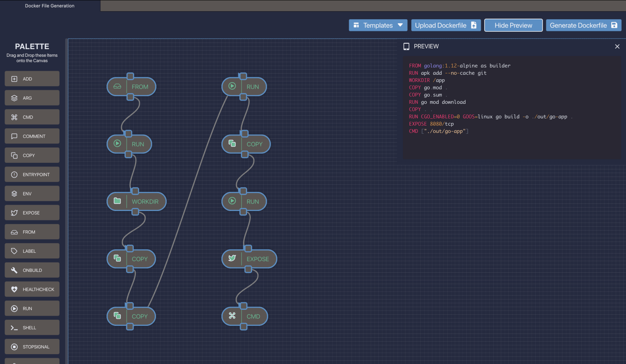The width and height of the screenshot is (626, 364).
Task: Click the play icon on top right-column RUN node
Action: 232,86
